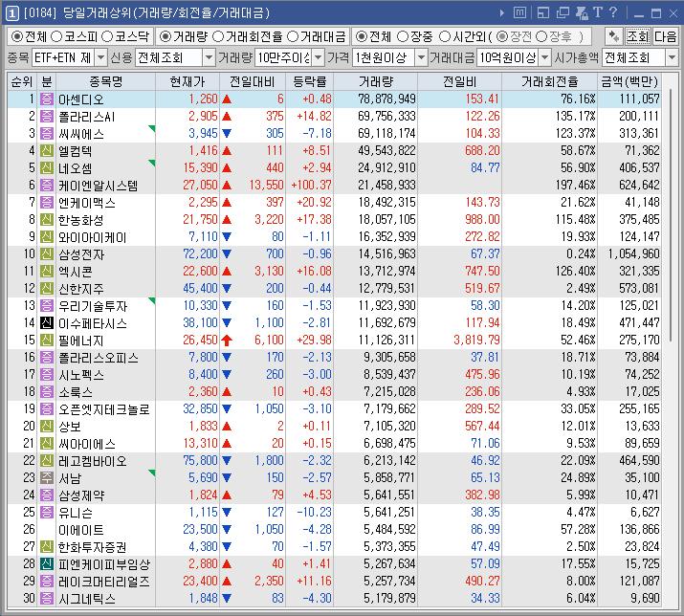Select the 장중 session radio button
The height and width of the screenshot is (616, 684).
point(403,36)
